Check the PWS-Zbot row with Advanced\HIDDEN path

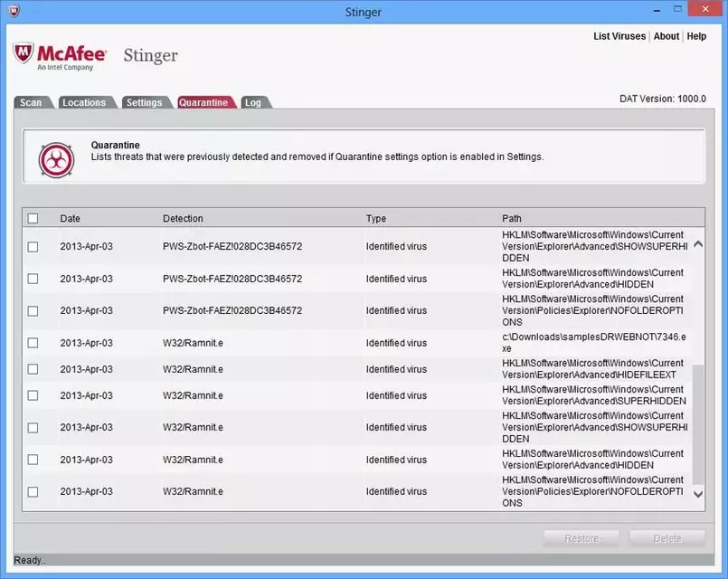[x=33, y=279]
